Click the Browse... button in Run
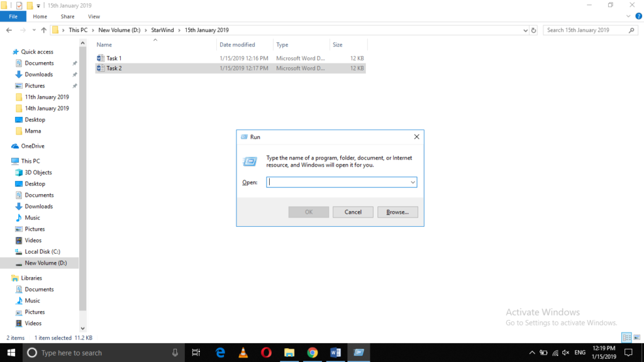The height and width of the screenshot is (362, 644). click(397, 212)
